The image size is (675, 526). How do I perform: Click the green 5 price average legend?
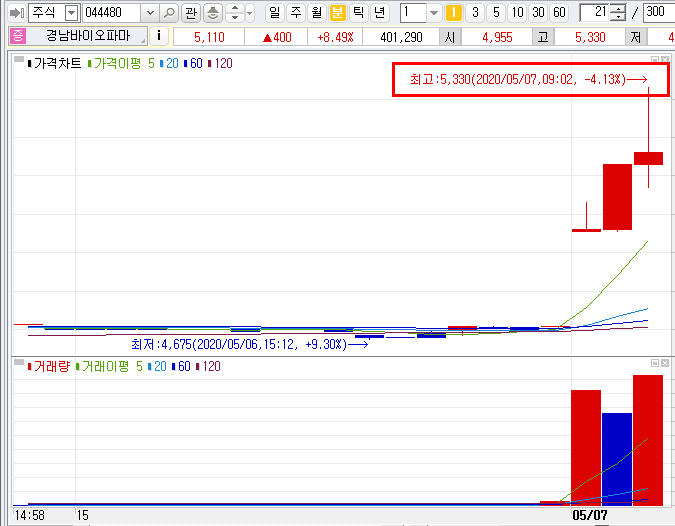pos(151,63)
